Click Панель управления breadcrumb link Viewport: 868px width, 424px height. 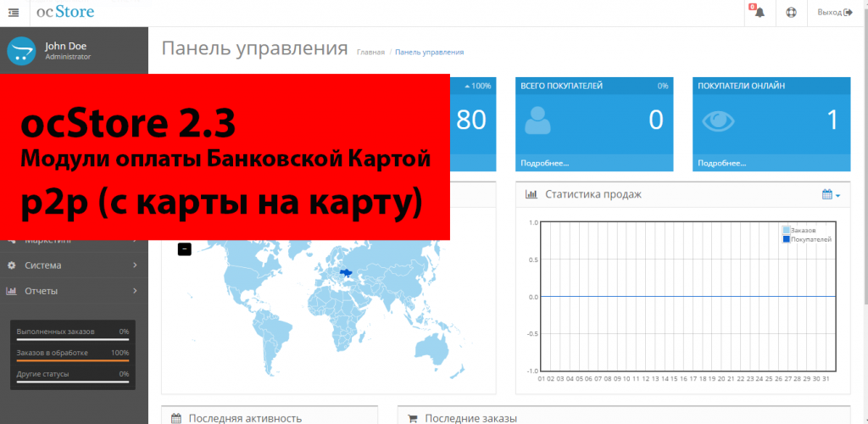pos(429,52)
